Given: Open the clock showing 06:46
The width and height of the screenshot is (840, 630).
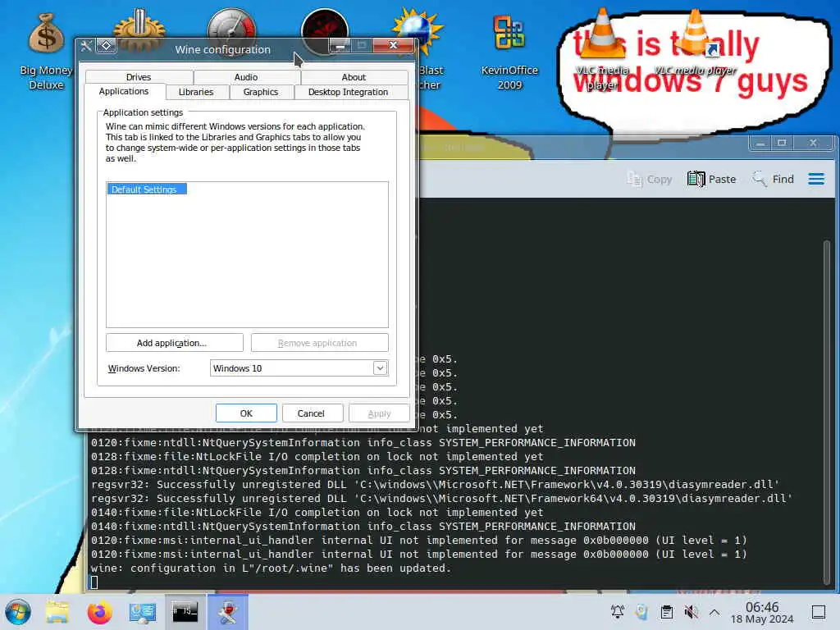Looking at the screenshot, I should pos(762,612).
